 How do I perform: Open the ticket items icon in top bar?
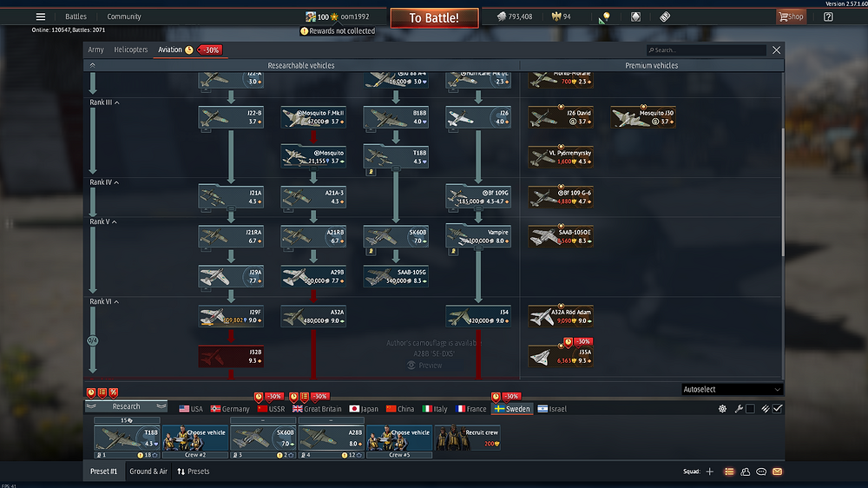[x=665, y=16]
